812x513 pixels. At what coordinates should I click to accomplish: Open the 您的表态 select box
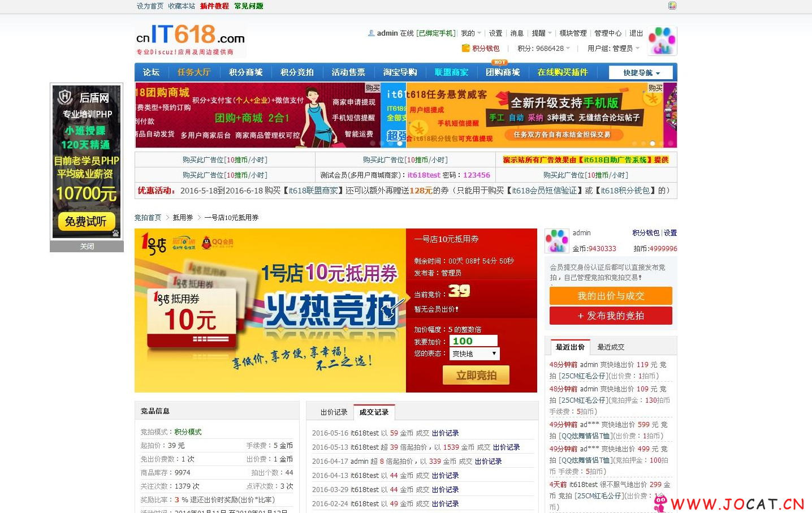(474, 354)
